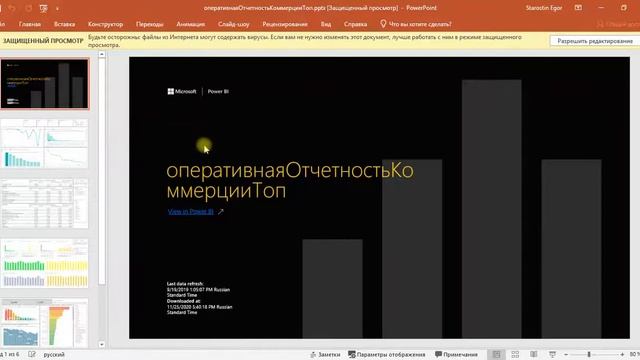Open the Вид ribbon tab

tap(326, 24)
